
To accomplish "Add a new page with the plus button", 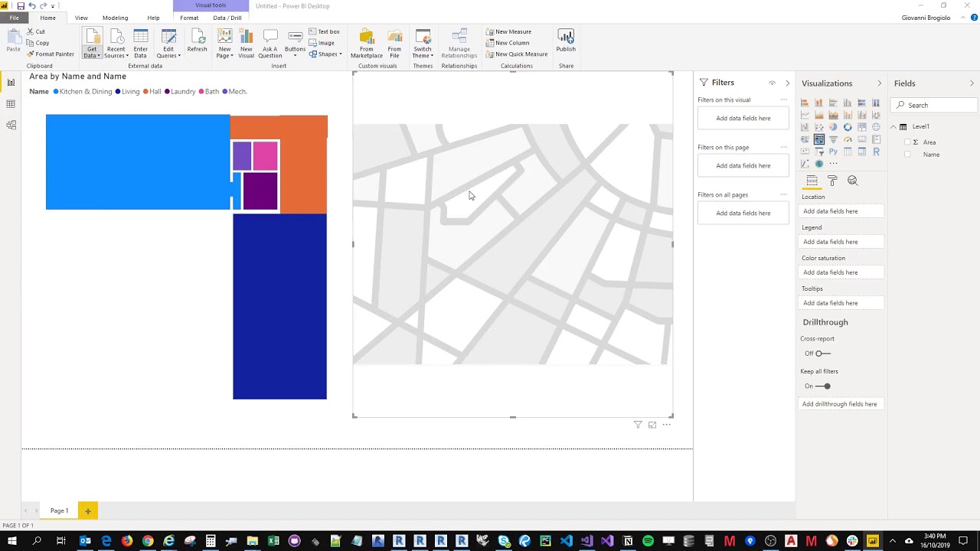I will pos(87,510).
